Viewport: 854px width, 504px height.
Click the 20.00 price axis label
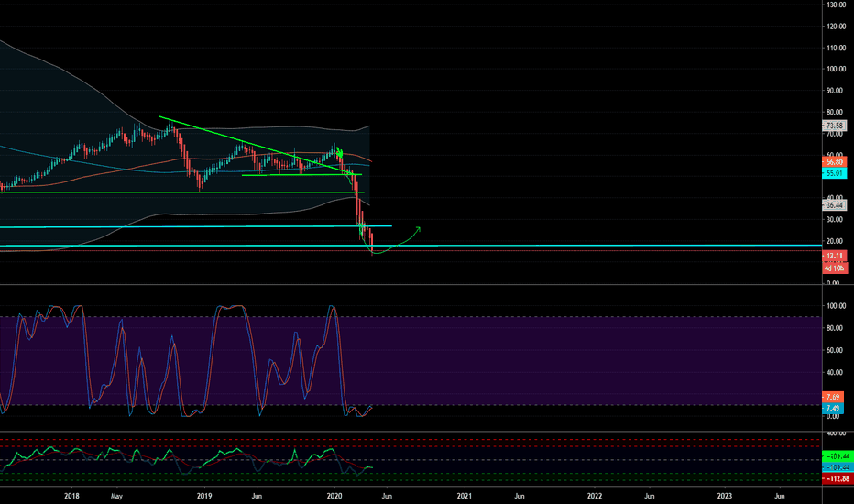[x=836, y=241]
